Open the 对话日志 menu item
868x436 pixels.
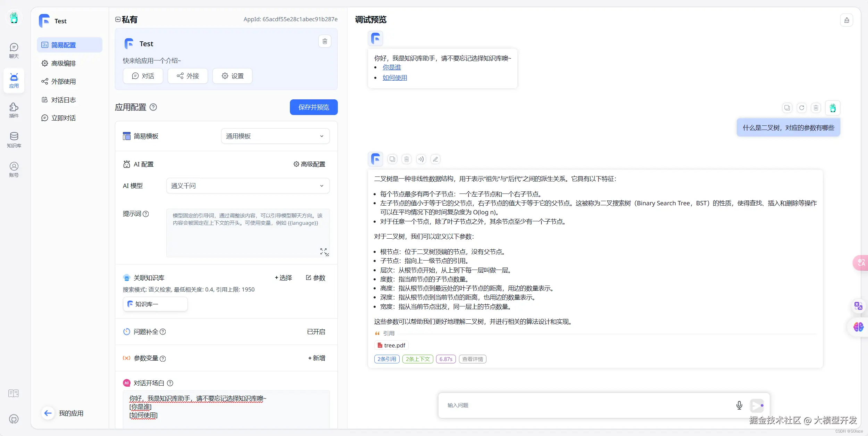click(63, 100)
